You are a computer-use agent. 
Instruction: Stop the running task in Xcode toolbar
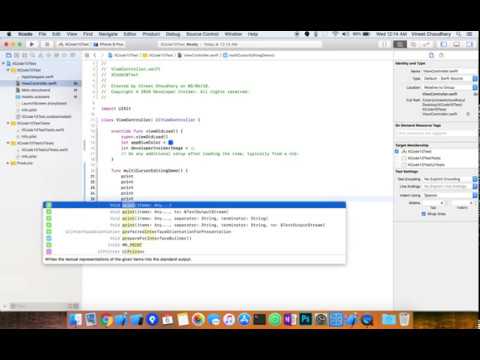(47, 44)
